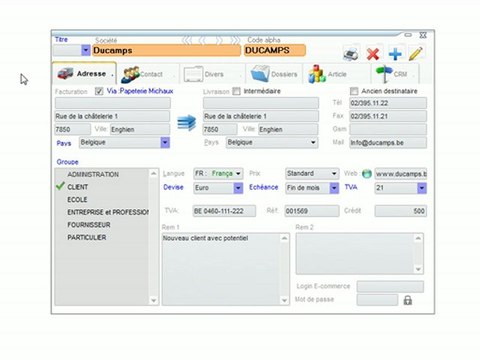
Task: Copy address with blue arrows icon
Action: [187, 123]
